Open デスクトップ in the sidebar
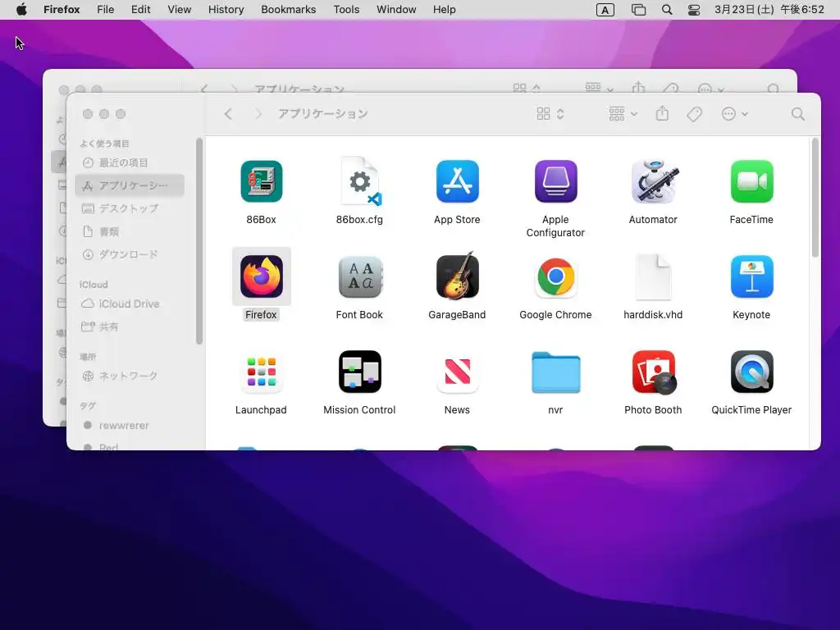Image resolution: width=840 pixels, height=630 pixels. pos(130,208)
